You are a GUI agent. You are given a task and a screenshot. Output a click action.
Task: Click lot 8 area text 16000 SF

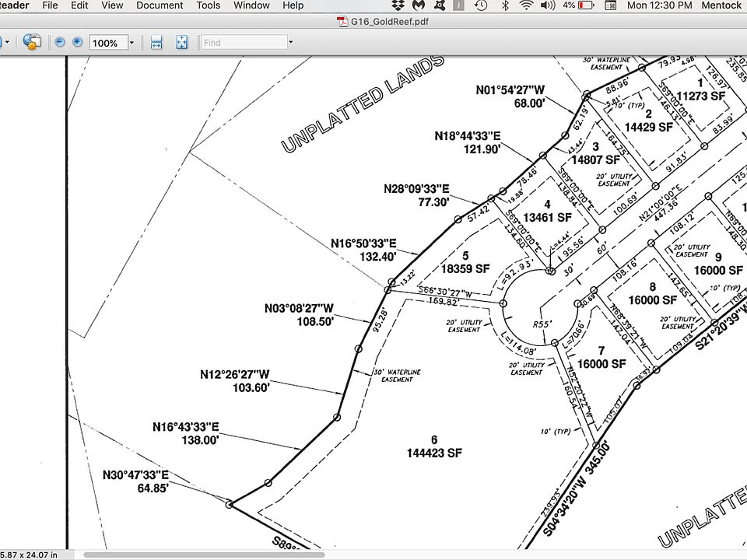(653, 300)
